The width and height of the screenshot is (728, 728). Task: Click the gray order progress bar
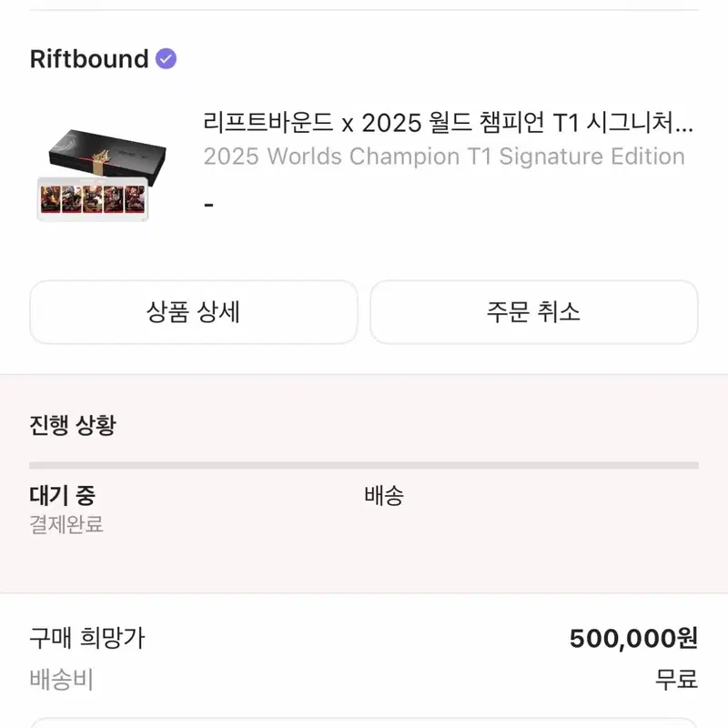click(364, 465)
